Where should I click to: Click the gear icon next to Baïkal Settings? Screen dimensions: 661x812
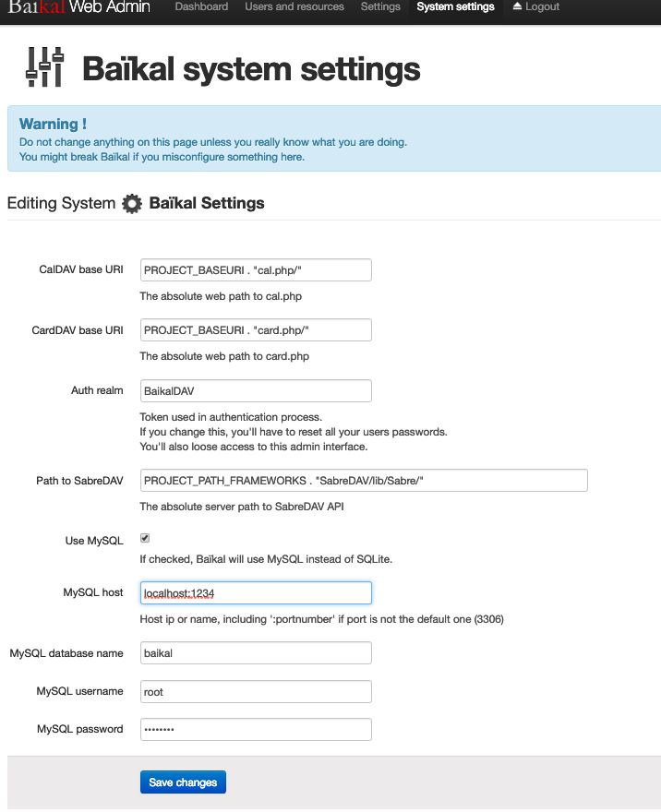tap(132, 204)
